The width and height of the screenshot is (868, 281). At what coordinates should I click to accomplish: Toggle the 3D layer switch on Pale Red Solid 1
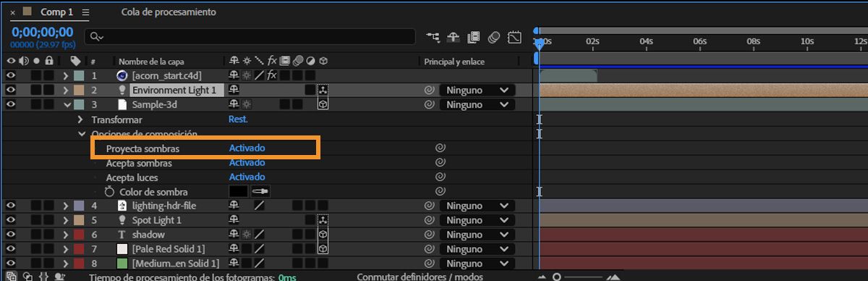pyautogui.click(x=323, y=249)
